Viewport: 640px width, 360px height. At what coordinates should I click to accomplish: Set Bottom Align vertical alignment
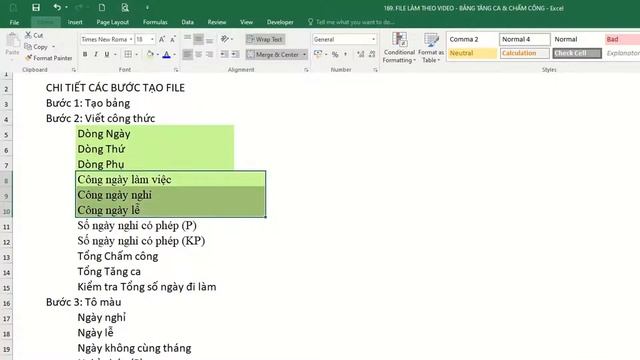pyautogui.click(x=209, y=39)
